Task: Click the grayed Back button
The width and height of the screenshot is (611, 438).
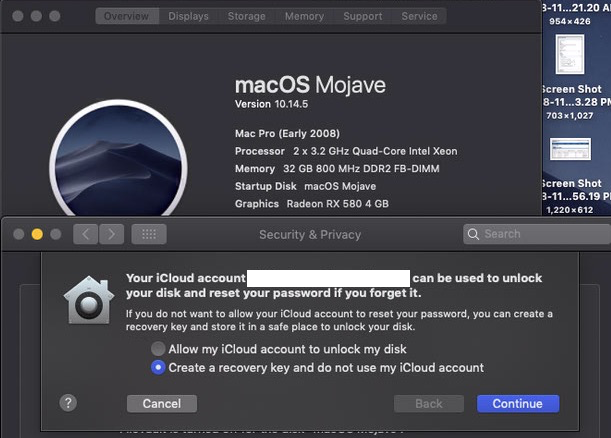Action: click(x=429, y=403)
